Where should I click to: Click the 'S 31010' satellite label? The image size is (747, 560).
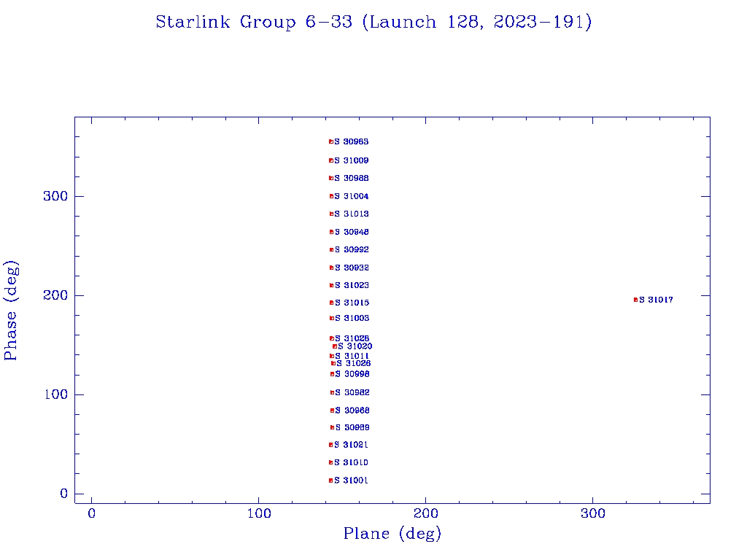coord(351,463)
